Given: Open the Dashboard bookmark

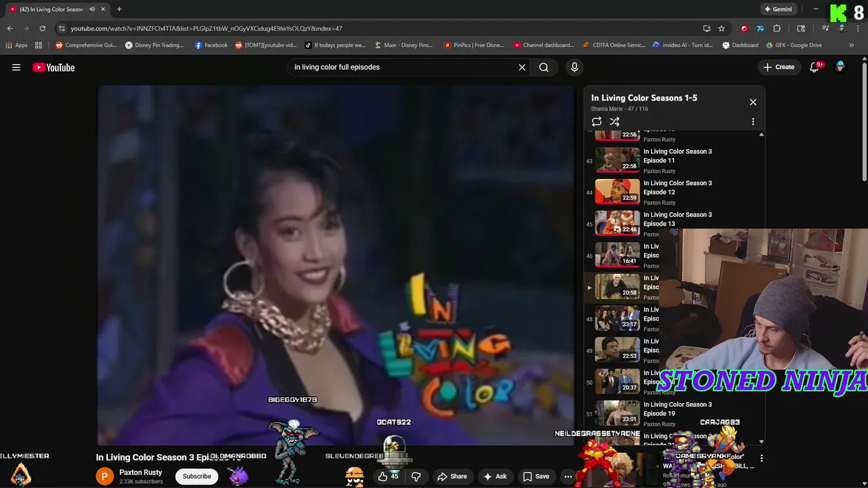Looking at the screenshot, I should click(x=741, y=45).
